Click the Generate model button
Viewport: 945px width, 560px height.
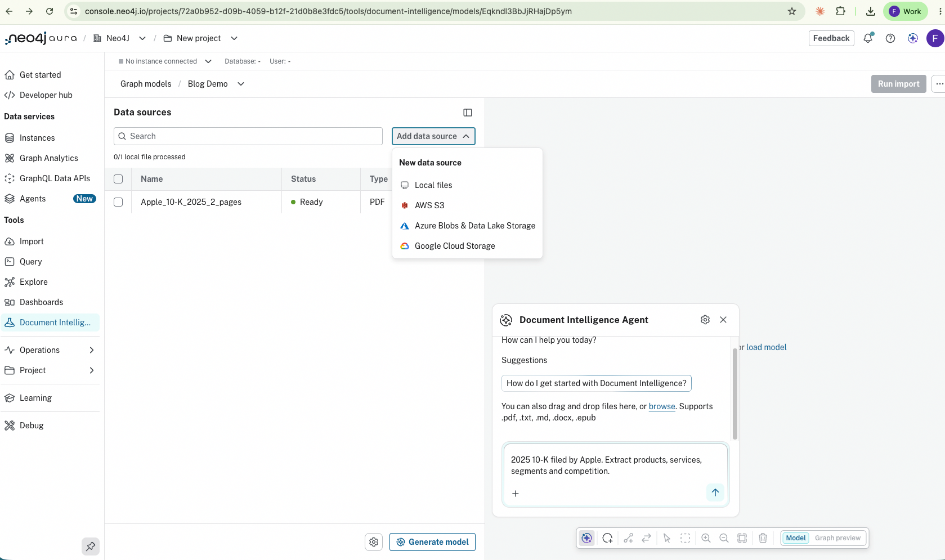point(432,542)
